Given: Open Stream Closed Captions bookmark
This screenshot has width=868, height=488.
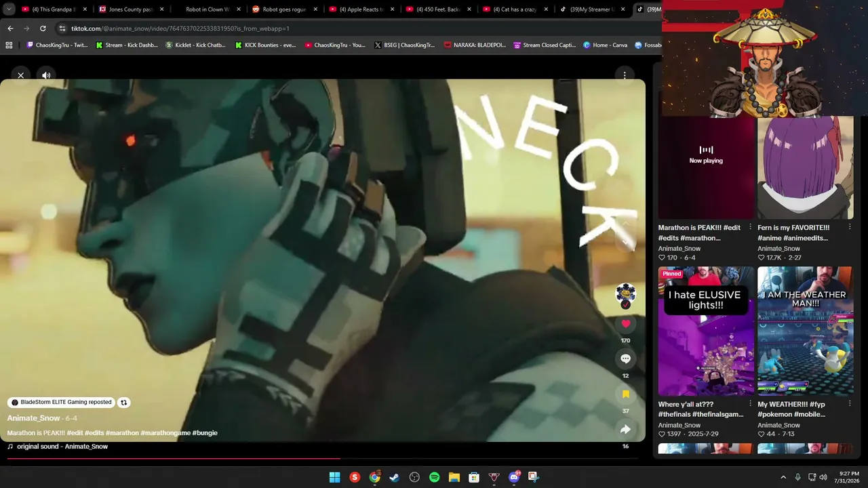Looking at the screenshot, I should [545, 45].
